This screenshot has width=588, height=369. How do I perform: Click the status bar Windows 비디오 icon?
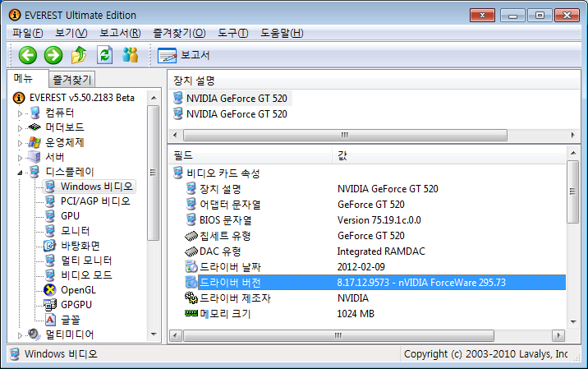pyautogui.click(x=15, y=354)
